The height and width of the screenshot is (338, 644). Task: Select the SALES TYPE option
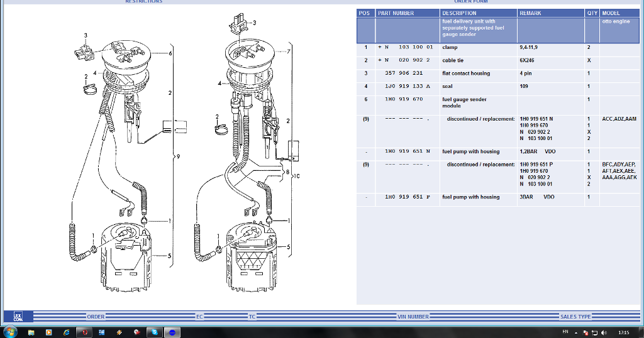[x=575, y=317]
